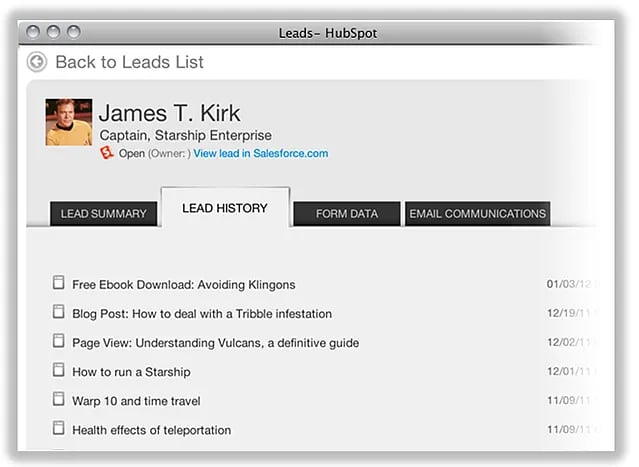Click document icon beside Free Ebook Download
Image resolution: width=639 pixels, height=467 pixels.
tap(59, 283)
